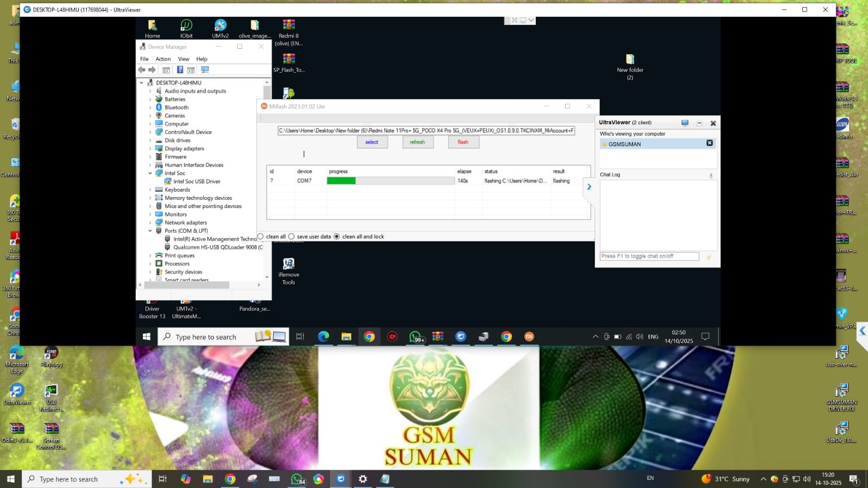The height and width of the screenshot is (488, 868).
Task: Click the UltraViewer panel blue monitor icon
Action: 685,123
